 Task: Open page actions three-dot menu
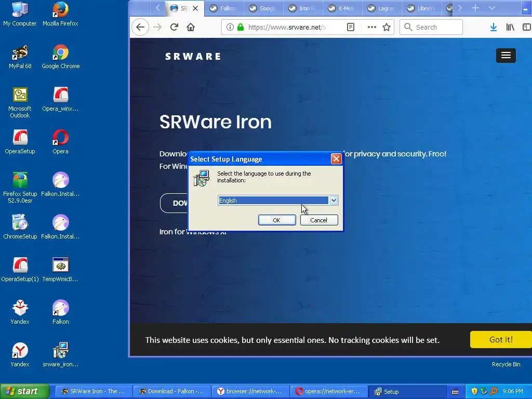pyautogui.click(x=372, y=27)
